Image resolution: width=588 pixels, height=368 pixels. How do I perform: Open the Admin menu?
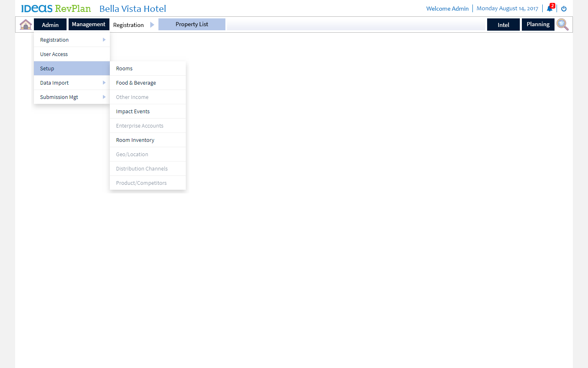coord(50,24)
